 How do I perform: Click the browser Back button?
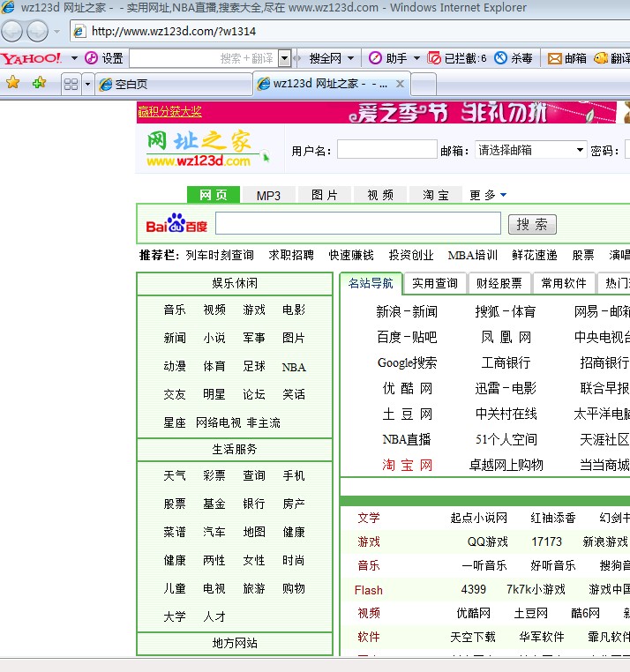tap(12, 32)
